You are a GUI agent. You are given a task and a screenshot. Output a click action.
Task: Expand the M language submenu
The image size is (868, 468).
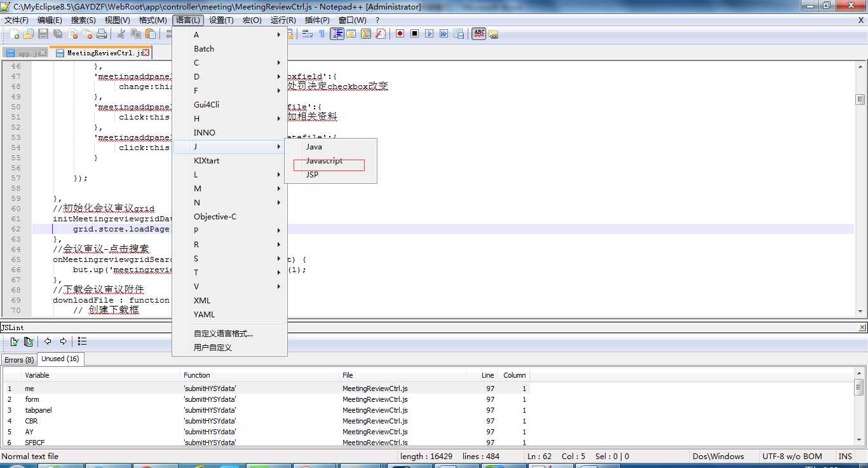pyautogui.click(x=230, y=189)
